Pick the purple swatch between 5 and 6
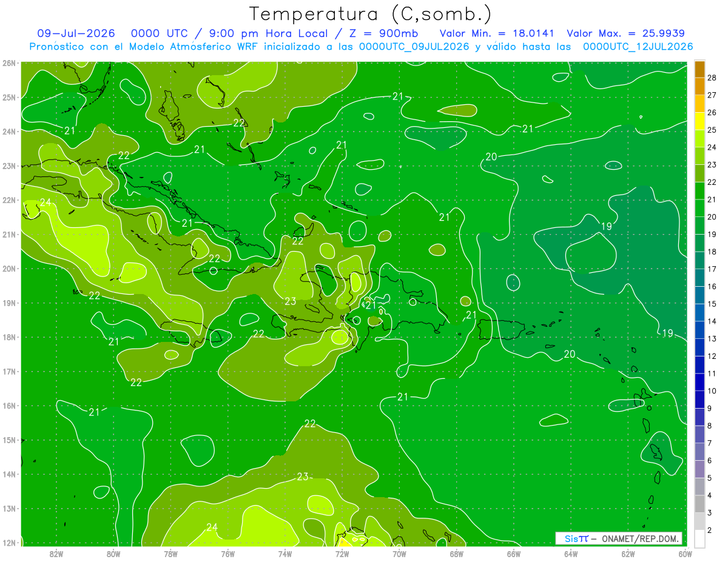Viewport: 728px width, 562px height. point(699,469)
